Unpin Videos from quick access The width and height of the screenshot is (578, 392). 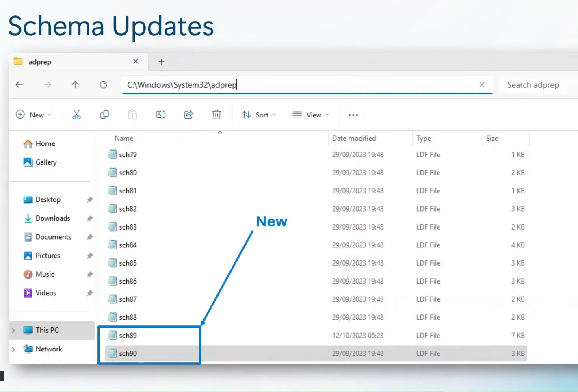coord(90,293)
